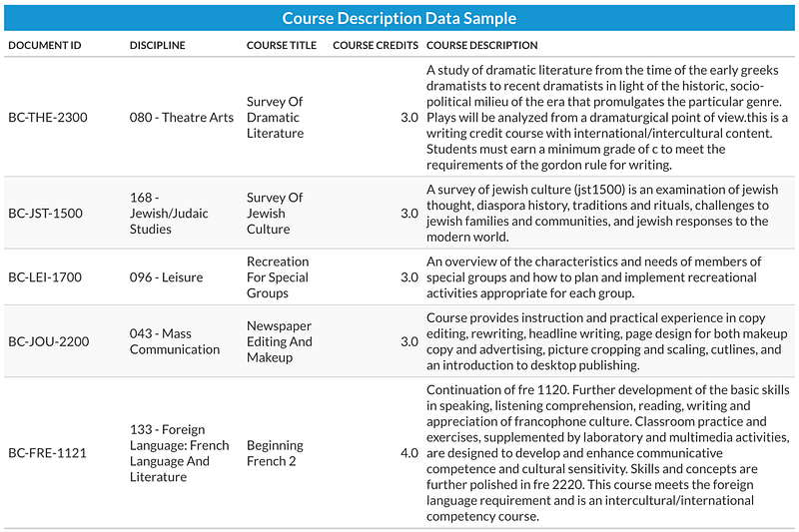799x532 pixels.
Task: Click the Beginning French 2 course title
Action: (276, 453)
